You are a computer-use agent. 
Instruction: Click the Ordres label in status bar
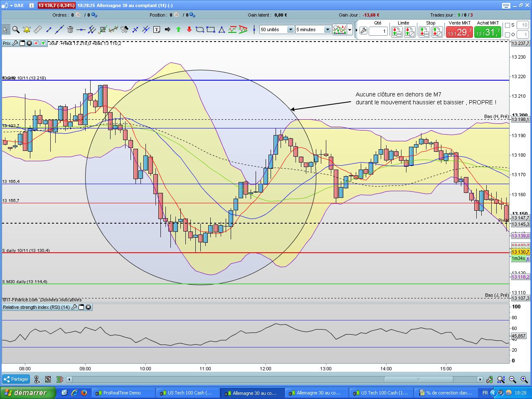pos(60,15)
